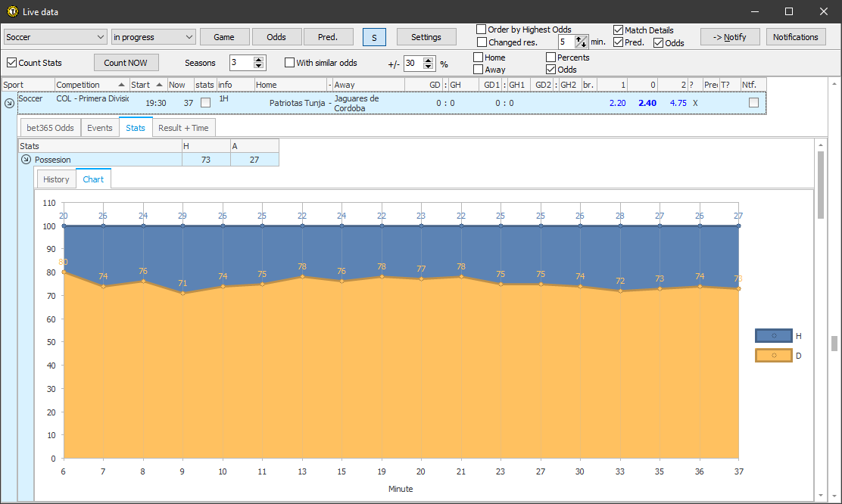Click the minutes spinner arrows
The image size is (842, 504).
(581, 42)
